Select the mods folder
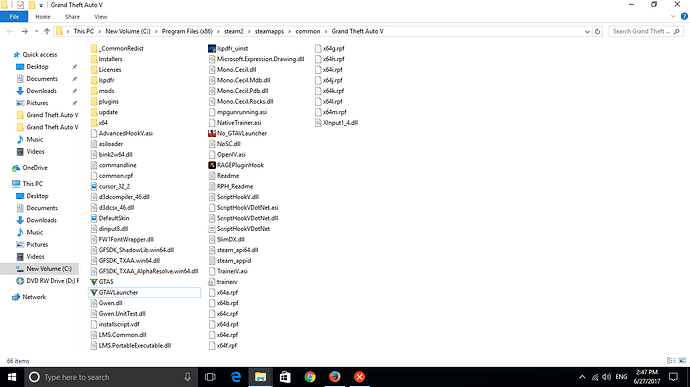The width and height of the screenshot is (690, 387). (x=102, y=91)
